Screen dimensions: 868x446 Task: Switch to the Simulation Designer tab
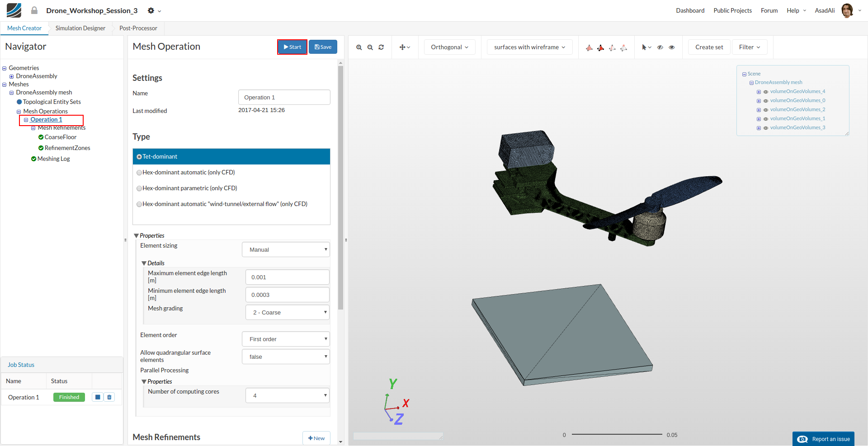(80, 28)
